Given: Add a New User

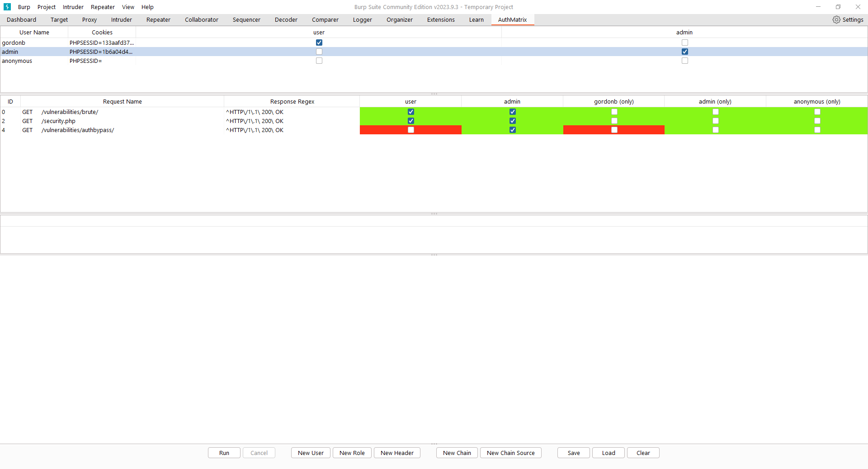Looking at the screenshot, I should coord(311,453).
